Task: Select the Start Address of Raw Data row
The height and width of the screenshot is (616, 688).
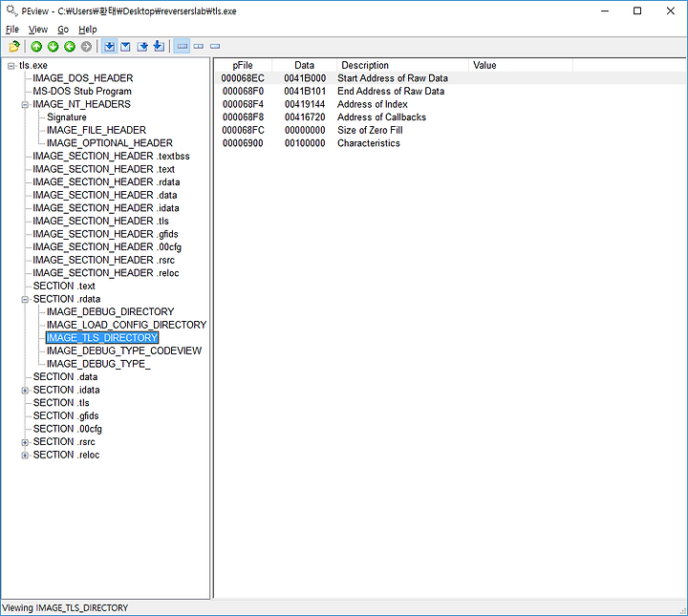Action: [450, 78]
